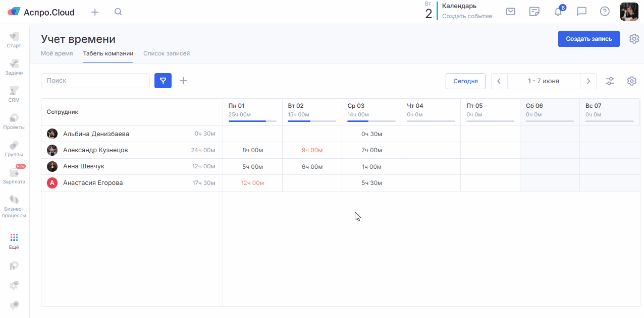
Task: Switch to the Список записей tab
Action: click(x=167, y=53)
